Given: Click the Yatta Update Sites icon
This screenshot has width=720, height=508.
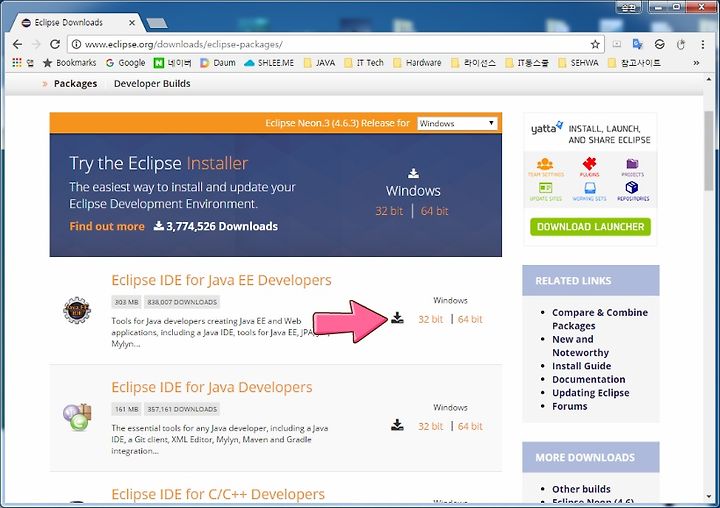Looking at the screenshot, I should click(546, 192).
